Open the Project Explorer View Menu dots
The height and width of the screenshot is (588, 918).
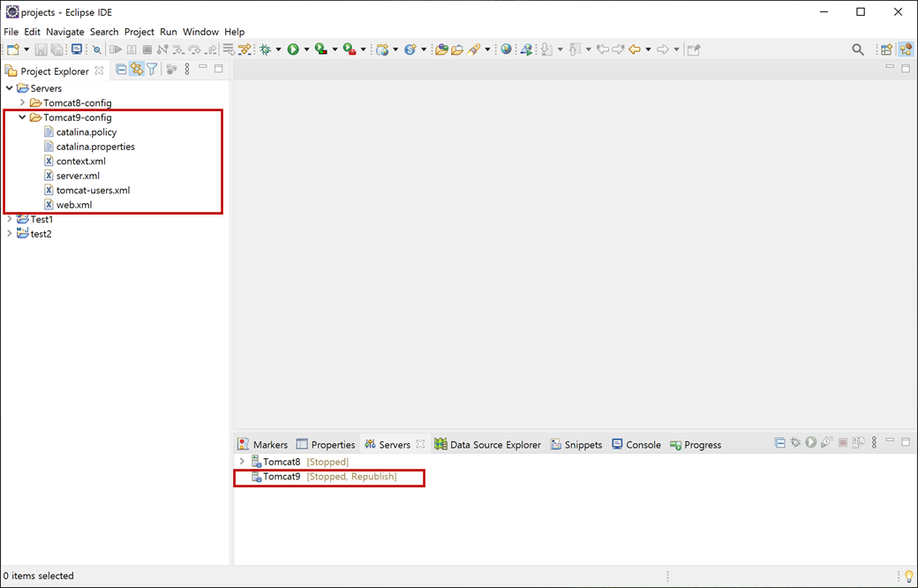point(187,69)
